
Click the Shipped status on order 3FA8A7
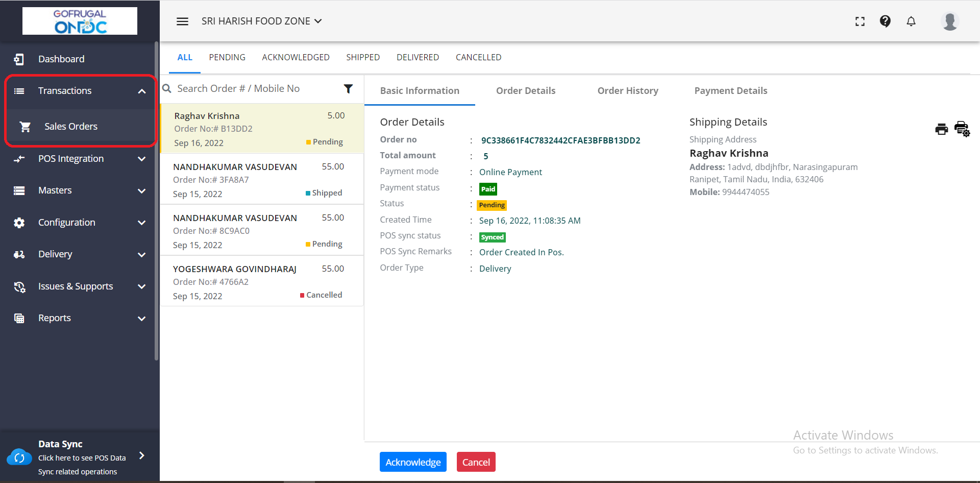pyautogui.click(x=324, y=193)
